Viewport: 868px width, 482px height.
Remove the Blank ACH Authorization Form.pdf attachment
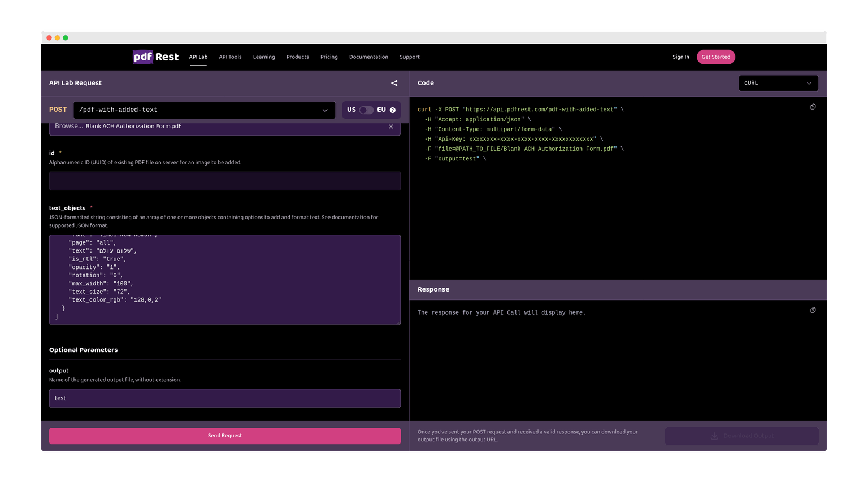click(x=390, y=127)
